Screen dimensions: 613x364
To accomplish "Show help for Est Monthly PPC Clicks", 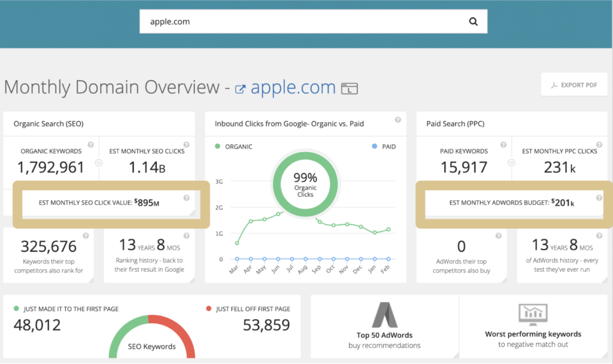I will [599, 145].
